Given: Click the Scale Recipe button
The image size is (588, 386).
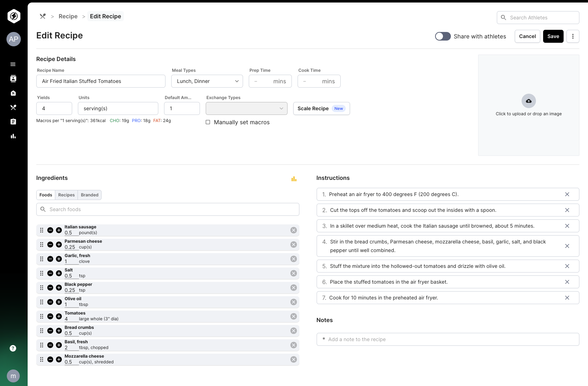Looking at the screenshot, I should pyautogui.click(x=322, y=108).
